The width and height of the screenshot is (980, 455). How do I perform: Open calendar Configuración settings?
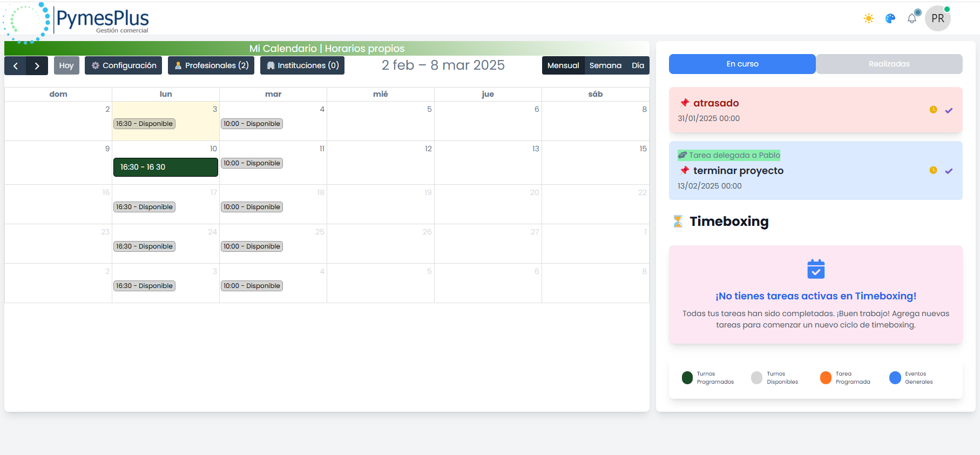click(124, 66)
